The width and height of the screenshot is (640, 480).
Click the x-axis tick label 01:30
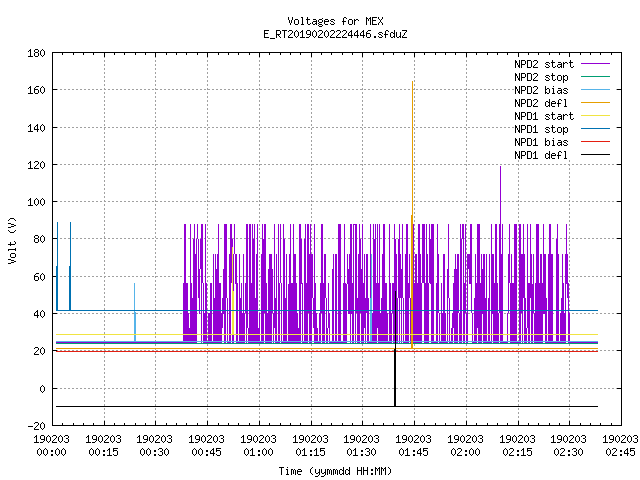362,452
